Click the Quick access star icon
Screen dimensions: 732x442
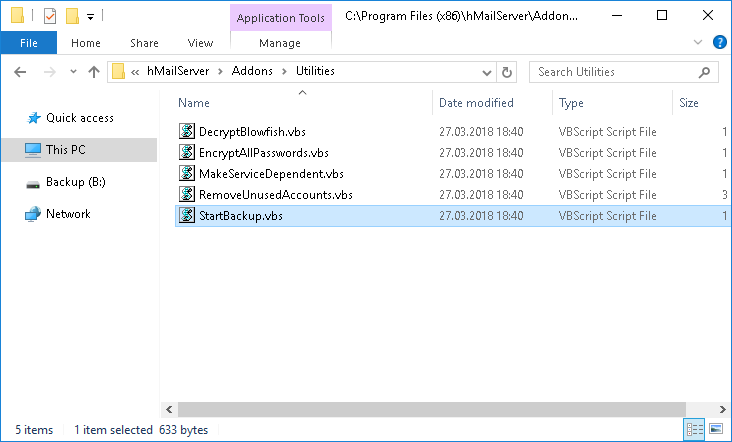click(33, 118)
